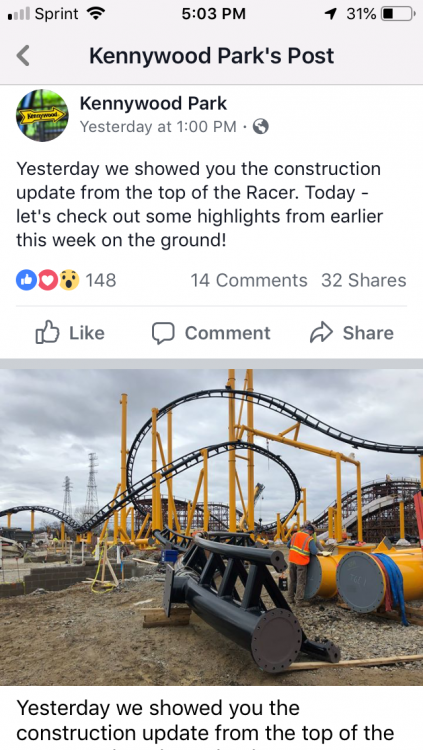Tap the photo caption text below the image
The image size is (423, 750).
tap(206, 720)
